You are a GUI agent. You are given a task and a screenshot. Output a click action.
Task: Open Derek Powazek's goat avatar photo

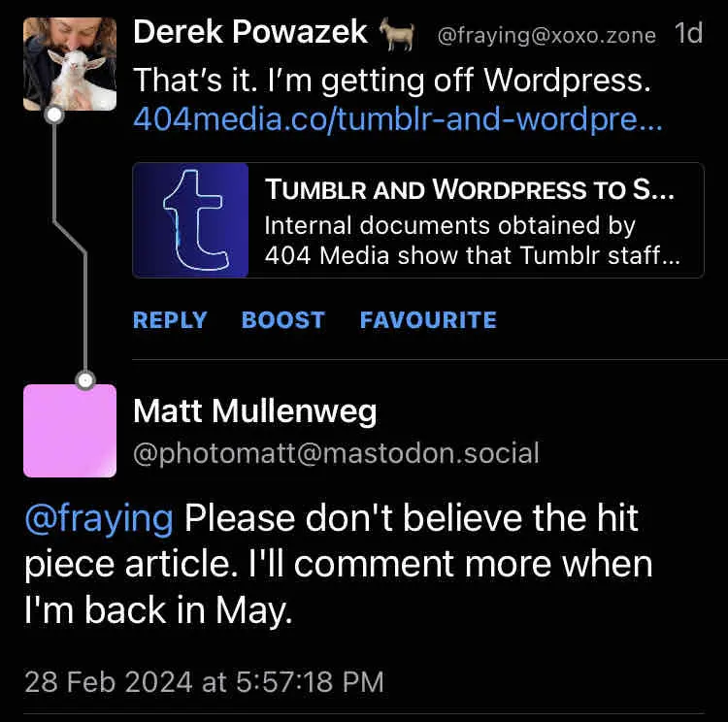(x=69, y=64)
